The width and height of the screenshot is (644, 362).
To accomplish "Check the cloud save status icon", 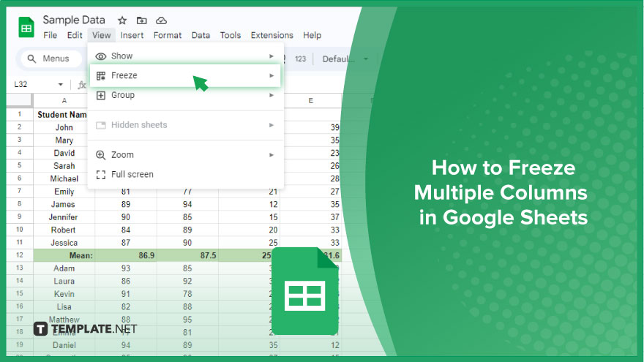I will (x=161, y=20).
